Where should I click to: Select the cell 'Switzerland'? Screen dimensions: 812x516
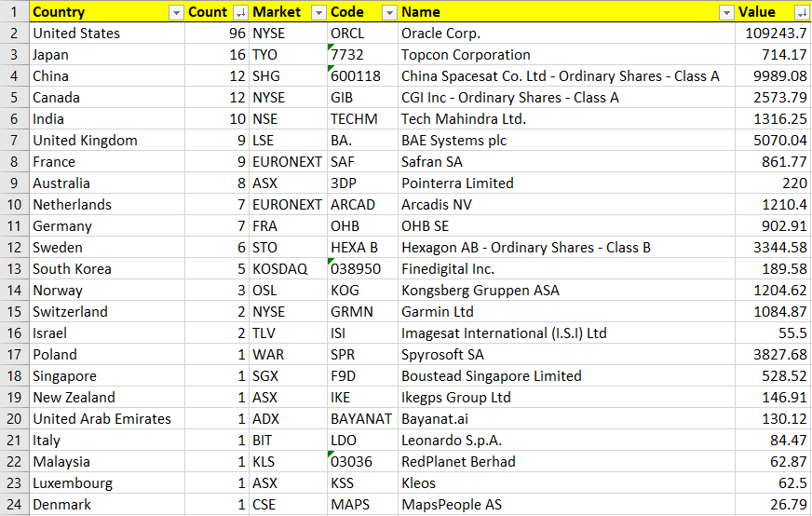click(x=107, y=311)
